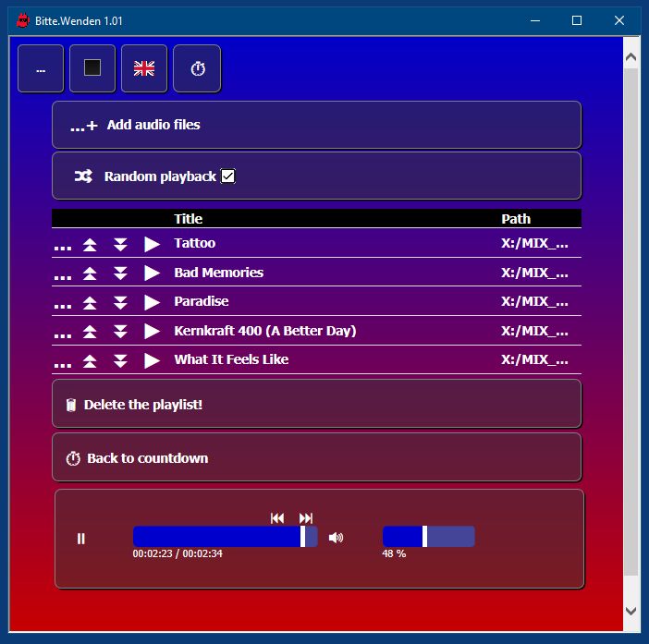Close the Bitte.Wenden window
The image size is (649, 644).
point(619,20)
